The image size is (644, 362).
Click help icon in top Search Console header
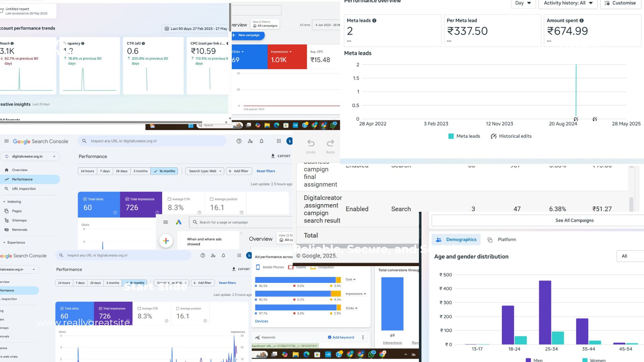239,141
